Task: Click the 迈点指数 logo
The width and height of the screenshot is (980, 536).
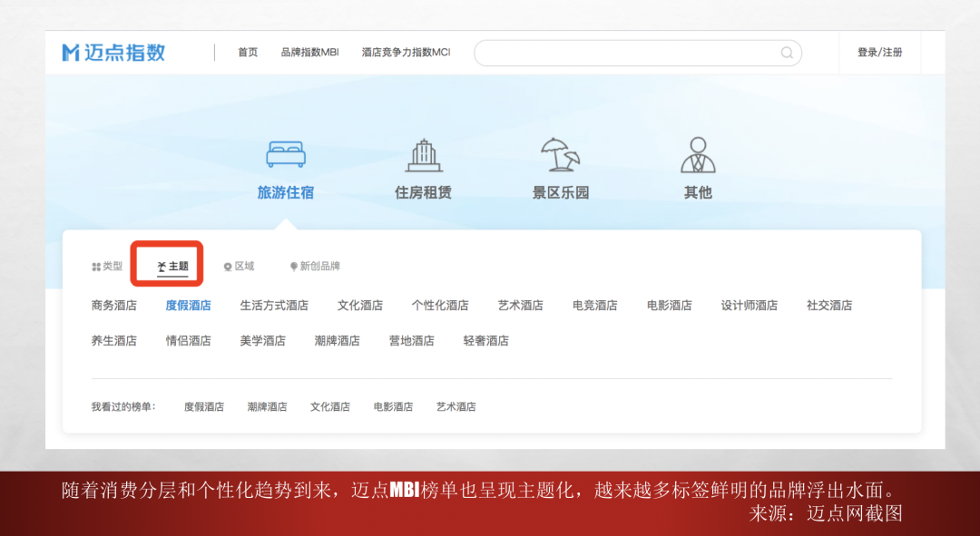Action: (113, 53)
